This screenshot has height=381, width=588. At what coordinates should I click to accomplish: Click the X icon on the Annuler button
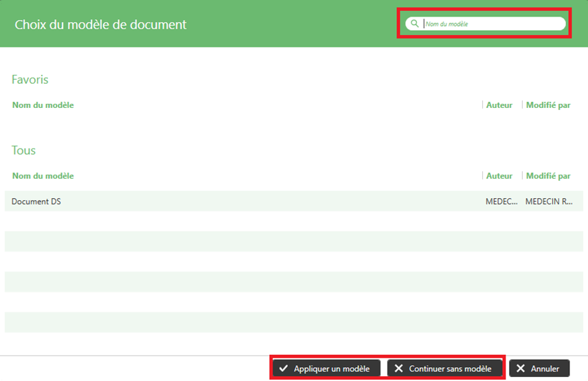coord(521,369)
